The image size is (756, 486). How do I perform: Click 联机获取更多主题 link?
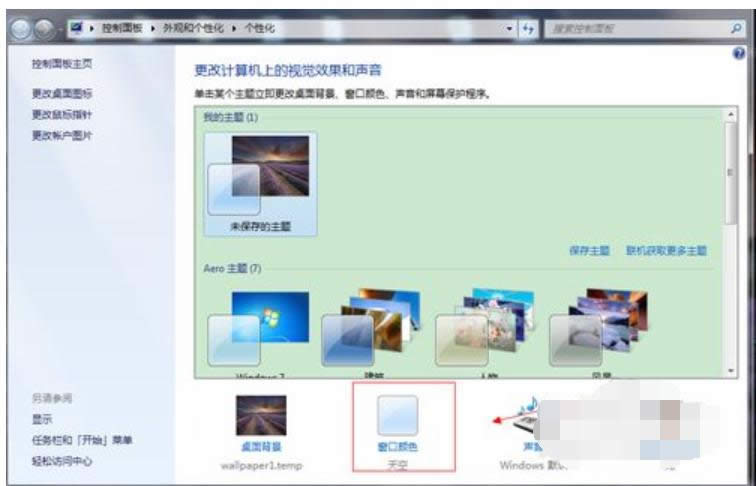(x=666, y=250)
